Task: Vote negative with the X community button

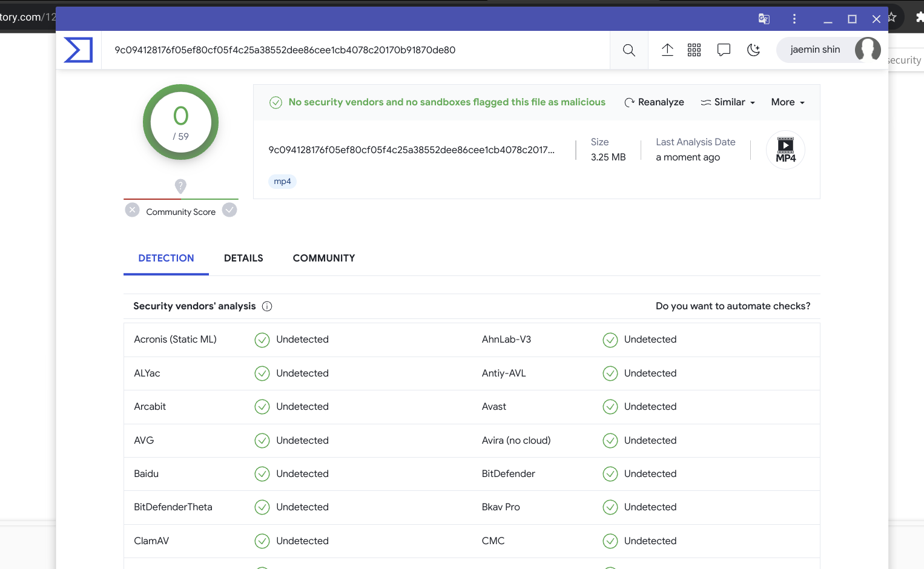Action: click(132, 210)
